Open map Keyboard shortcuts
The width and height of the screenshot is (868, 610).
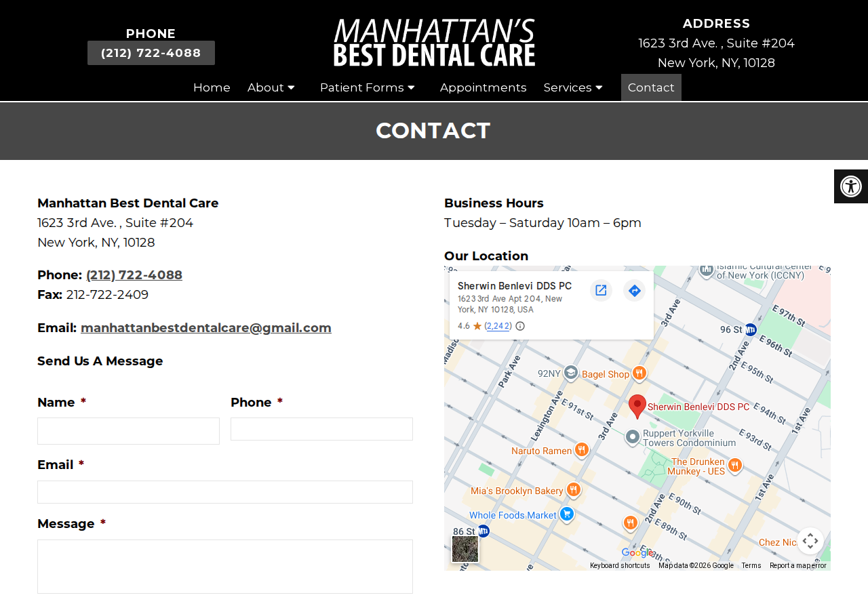[620, 565]
